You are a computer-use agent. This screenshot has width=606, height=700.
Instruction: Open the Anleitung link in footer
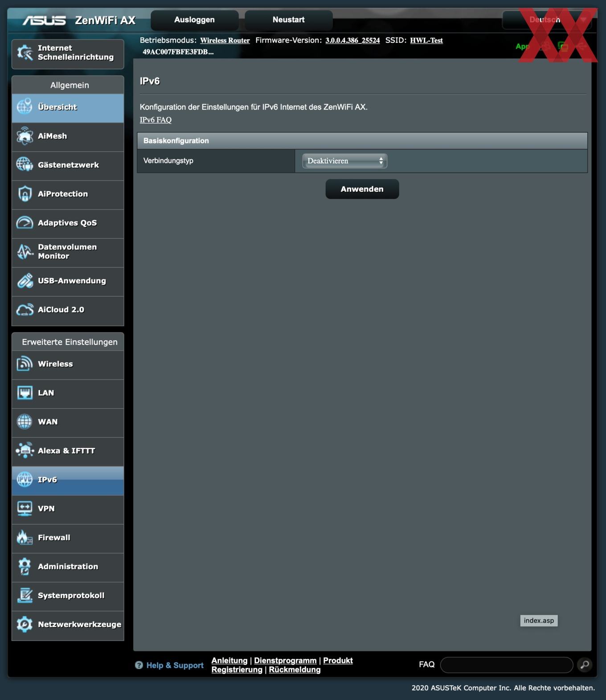[x=229, y=660]
